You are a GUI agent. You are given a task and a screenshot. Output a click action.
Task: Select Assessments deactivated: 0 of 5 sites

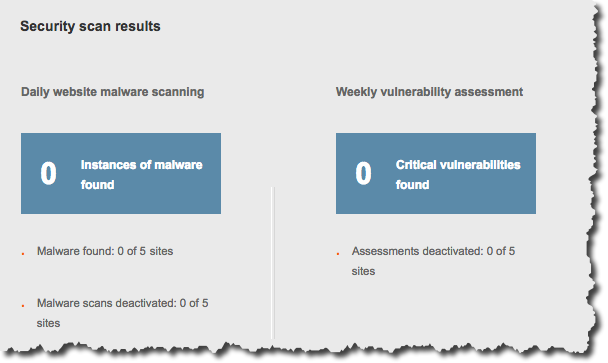(x=433, y=261)
